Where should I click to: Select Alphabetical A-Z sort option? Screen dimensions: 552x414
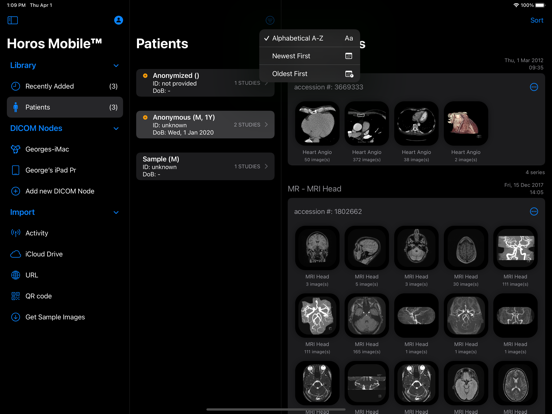[x=309, y=38]
